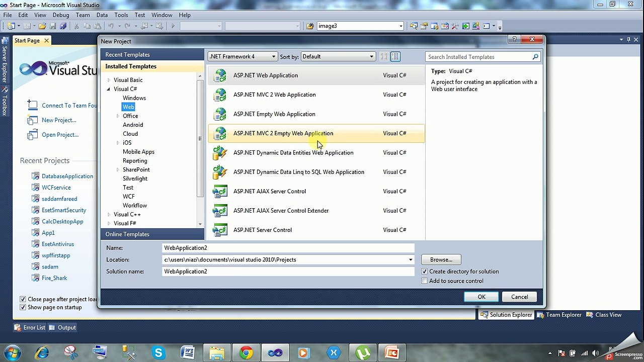Switch to the Team Explorer tab
This screenshot has width=644, height=362.
pos(559,315)
